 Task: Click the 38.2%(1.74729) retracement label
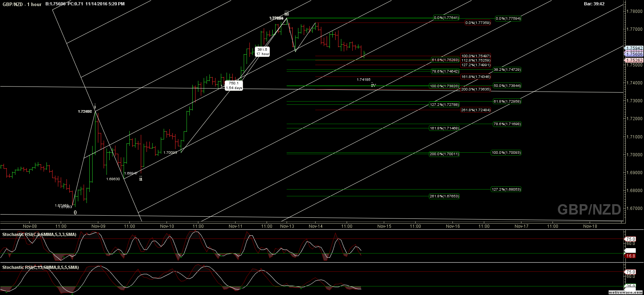pos(507,70)
